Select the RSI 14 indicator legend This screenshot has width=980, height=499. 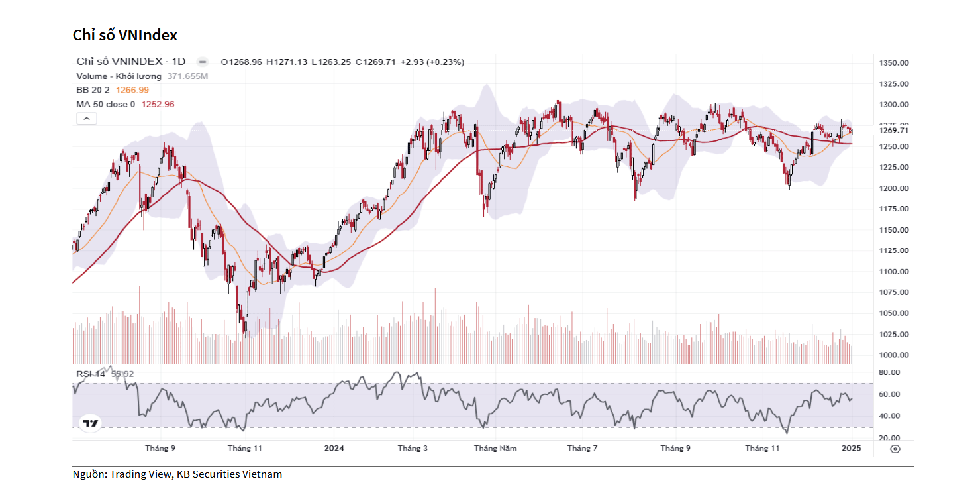click(x=91, y=374)
